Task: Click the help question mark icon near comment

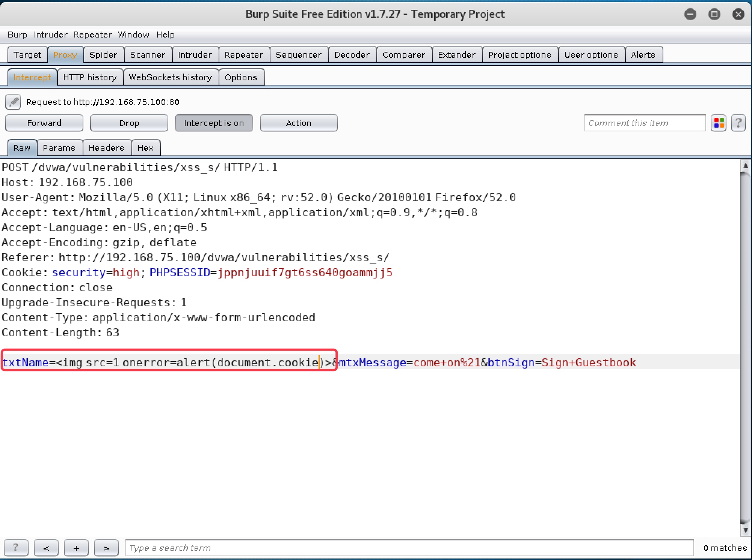Action: [738, 123]
